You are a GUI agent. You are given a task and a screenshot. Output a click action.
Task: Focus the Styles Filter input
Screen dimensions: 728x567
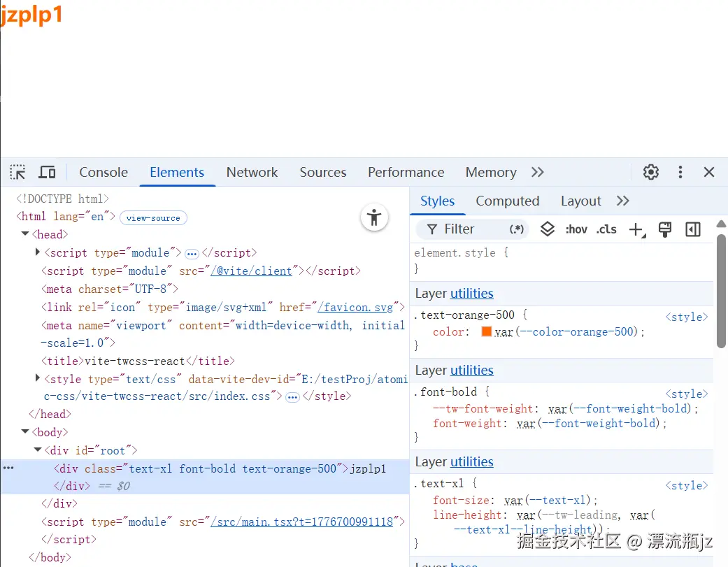471,229
